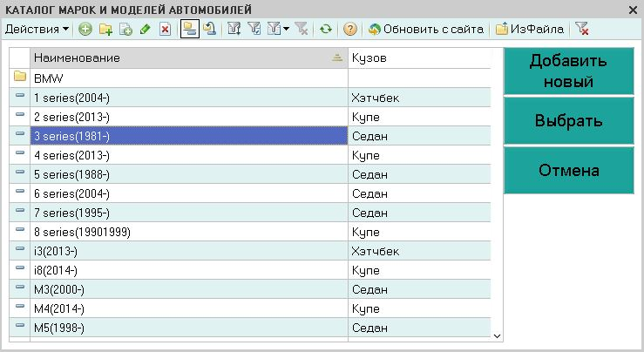The image size is (644, 352).
Task: Open the BMW folder row
Action: click(x=250, y=78)
